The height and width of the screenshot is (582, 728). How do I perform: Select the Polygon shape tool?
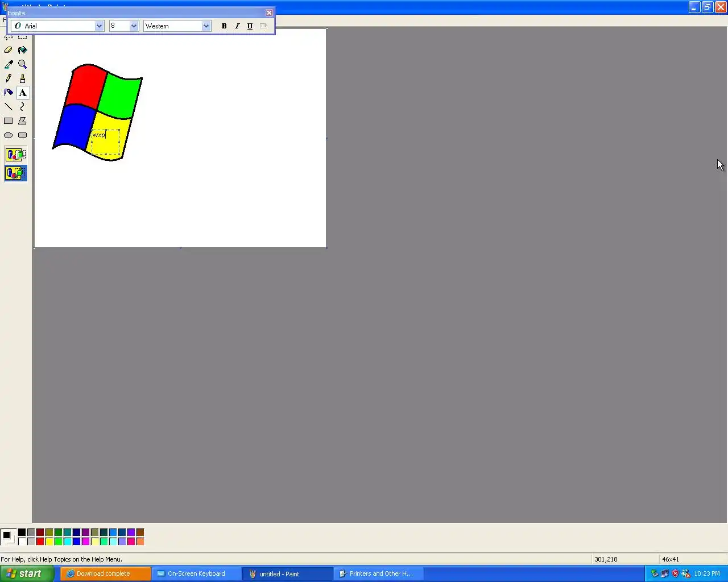[23, 121]
